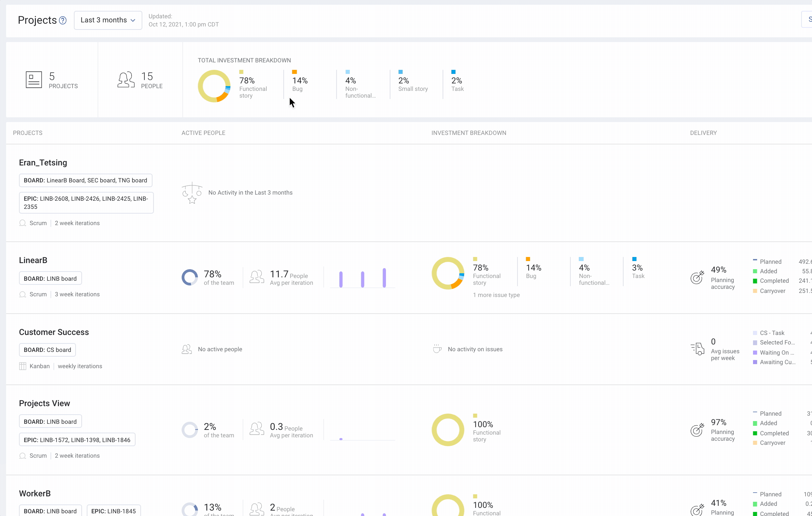Click yellow Functional story swatch in total breakdown

click(x=241, y=72)
